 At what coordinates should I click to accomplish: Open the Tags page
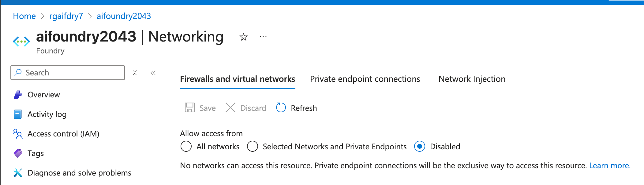tap(36, 153)
